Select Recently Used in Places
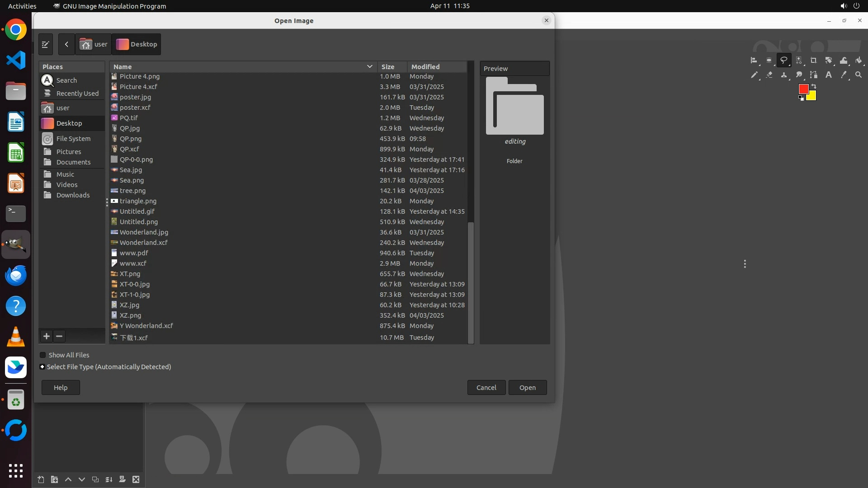 point(77,94)
